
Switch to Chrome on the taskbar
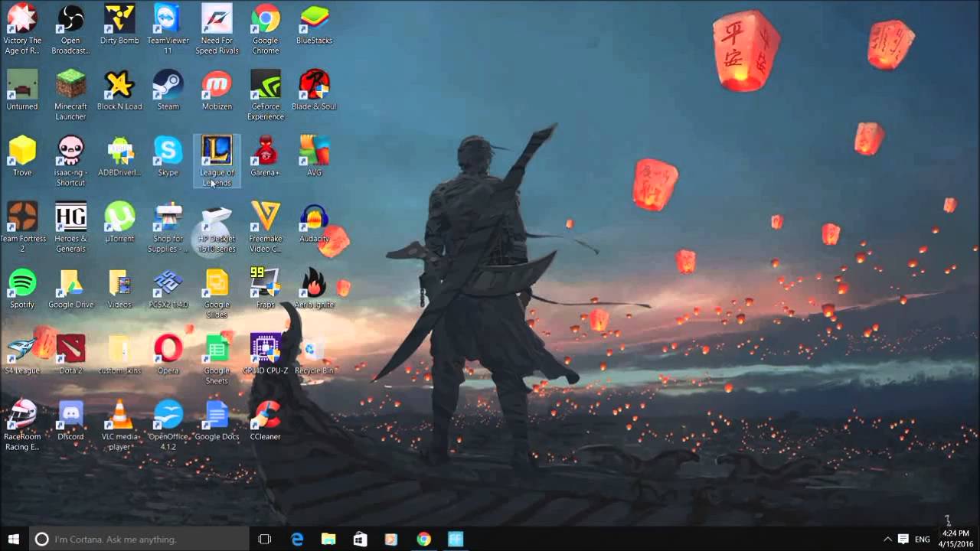pyautogui.click(x=423, y=539)
